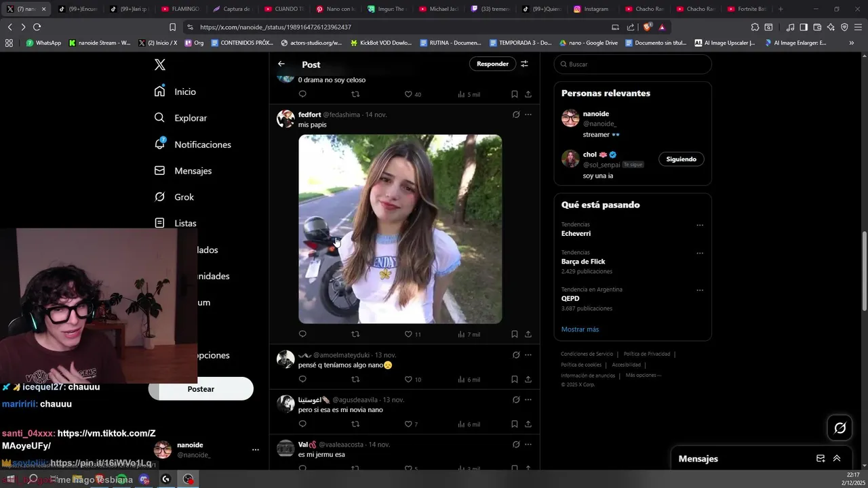Image resolution: width=868 pixels, height=488 pixels.
Task: Open fedfort's profile avatar
Action: point(285,119)
